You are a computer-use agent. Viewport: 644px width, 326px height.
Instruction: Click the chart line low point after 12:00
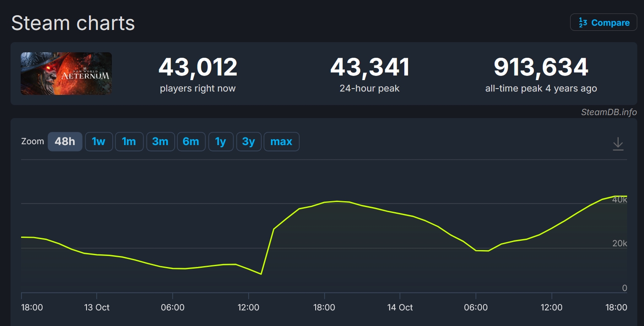(261, 274)
